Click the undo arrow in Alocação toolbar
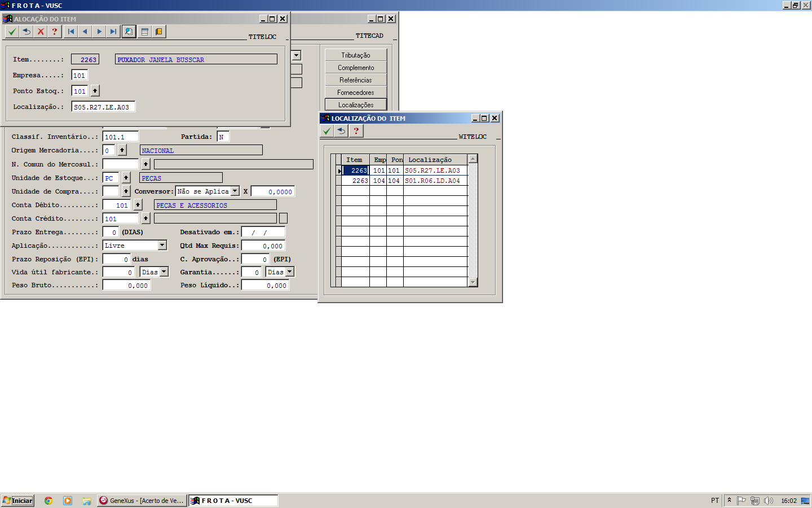812x508 pixels. 27,32
